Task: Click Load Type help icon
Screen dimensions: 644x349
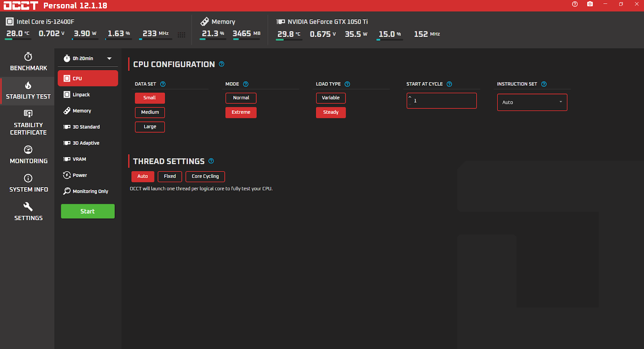Action: coord(347,84)
